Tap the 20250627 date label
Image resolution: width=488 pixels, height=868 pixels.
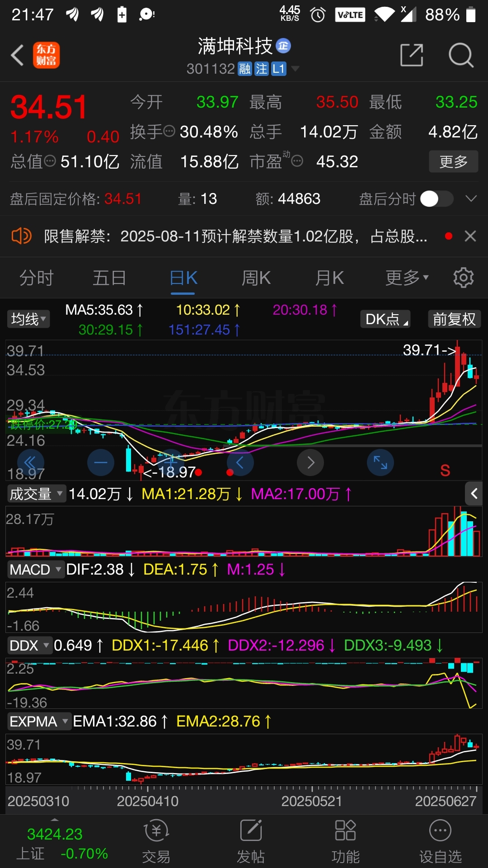click(446, 801)
